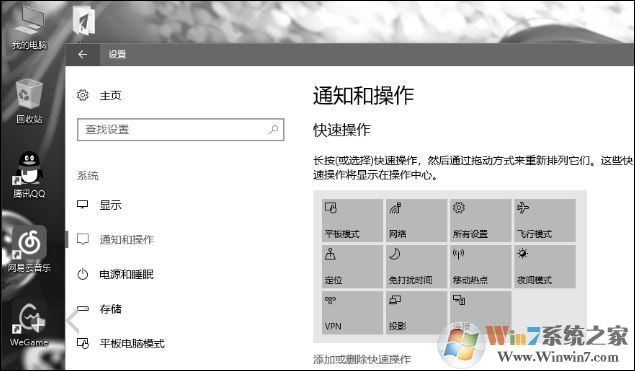The image size is (635, 371).
Task: Open the paper plane desktop shortcut
Action: [x=84, y=21]
